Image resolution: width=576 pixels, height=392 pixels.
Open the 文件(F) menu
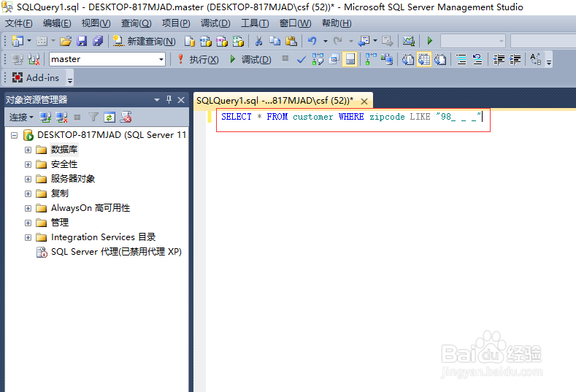[x=19, y=23]
